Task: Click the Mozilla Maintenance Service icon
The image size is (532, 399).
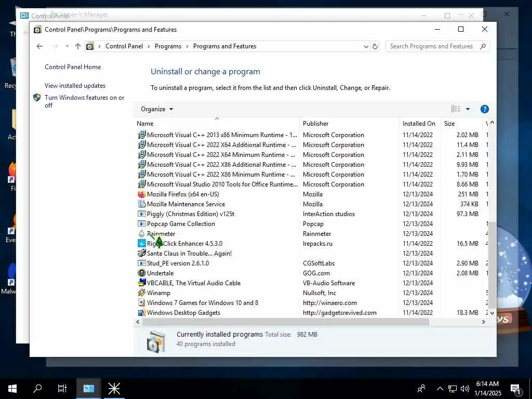Action: pos(141,204)
